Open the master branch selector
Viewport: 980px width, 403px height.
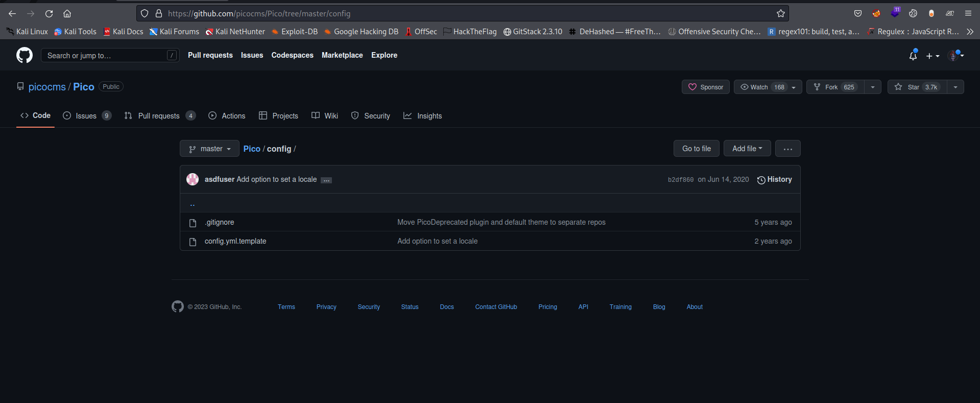[209, 149]
